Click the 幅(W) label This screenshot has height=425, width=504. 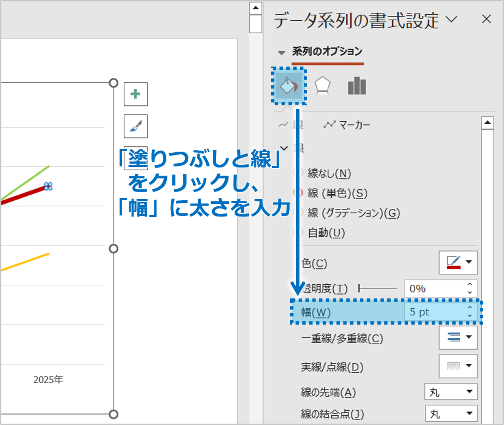click(316, 312)
